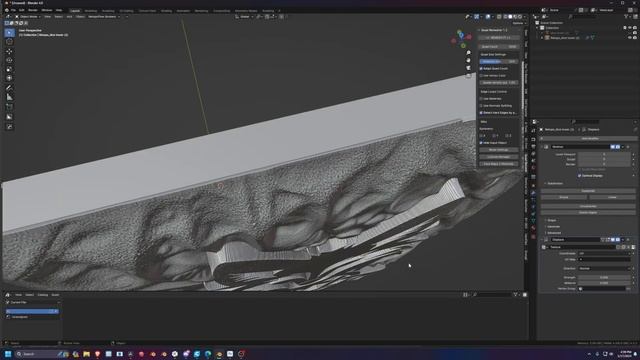Select the 3D Cursor tool
This screenshot has height=360, width=640.
(9, 42)
